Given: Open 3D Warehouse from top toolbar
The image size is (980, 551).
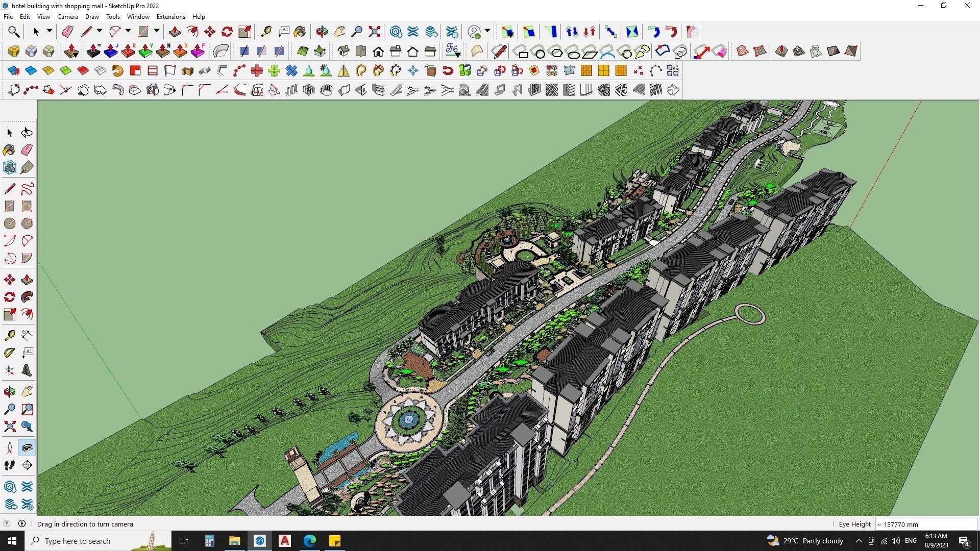Looking at the screenshot, I should click(396, 32).
